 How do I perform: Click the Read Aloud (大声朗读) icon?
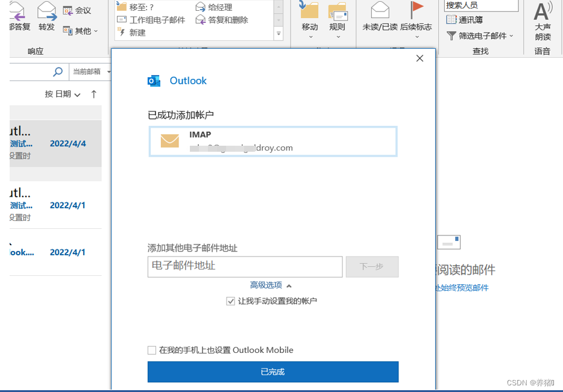click(543, 11)
